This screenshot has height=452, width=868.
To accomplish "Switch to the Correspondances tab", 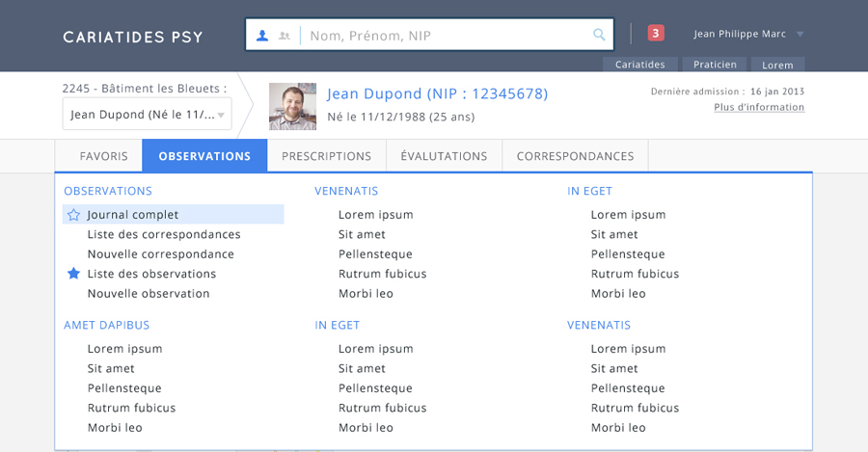I will [x=575, y=156].
